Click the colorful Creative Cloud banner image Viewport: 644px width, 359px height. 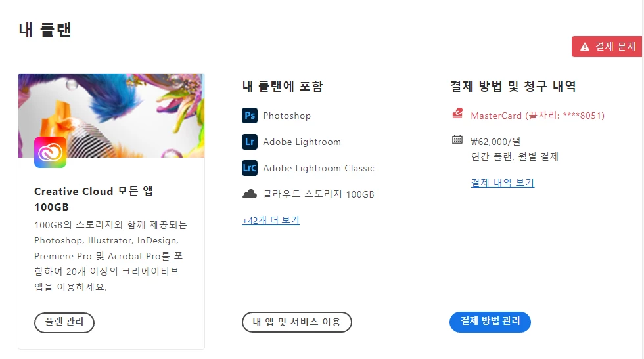point(111,116)
